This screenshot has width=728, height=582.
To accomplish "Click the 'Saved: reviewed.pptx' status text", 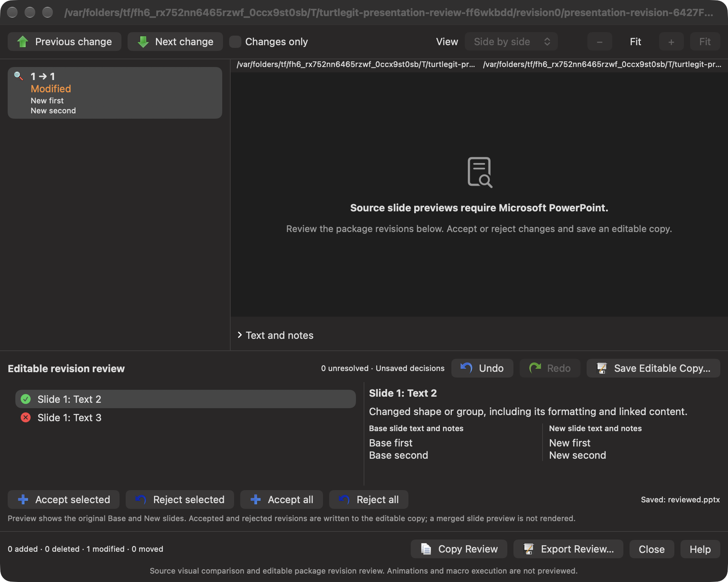I will [x=680, y=499].
